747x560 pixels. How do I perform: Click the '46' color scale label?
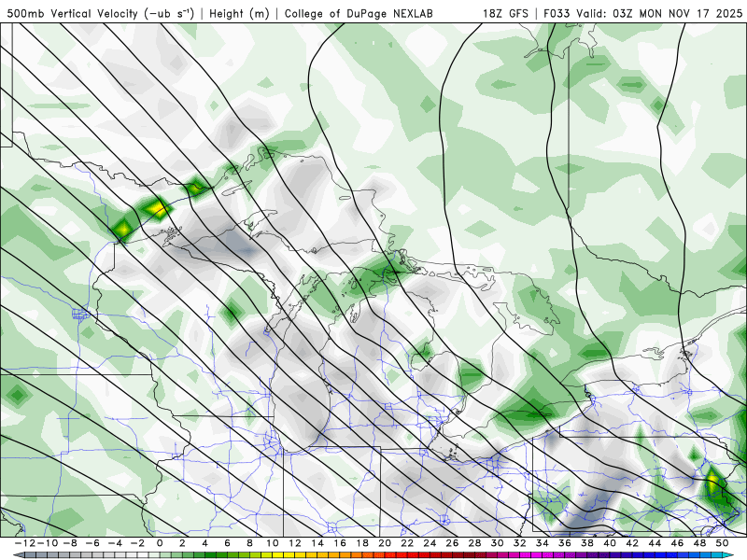coord(678,543)
